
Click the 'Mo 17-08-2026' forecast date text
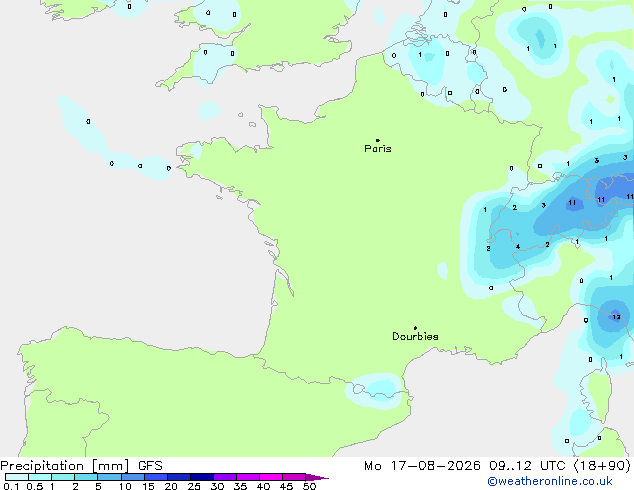pos(422,466)
